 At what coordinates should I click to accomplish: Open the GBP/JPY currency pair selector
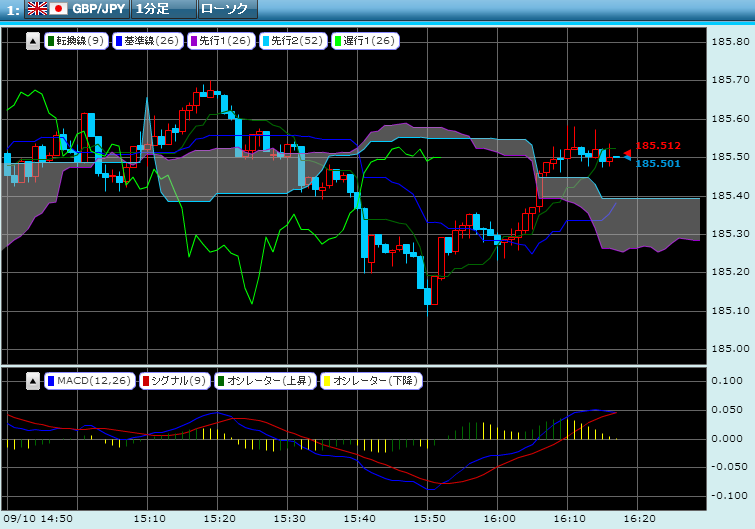[77, 9]
